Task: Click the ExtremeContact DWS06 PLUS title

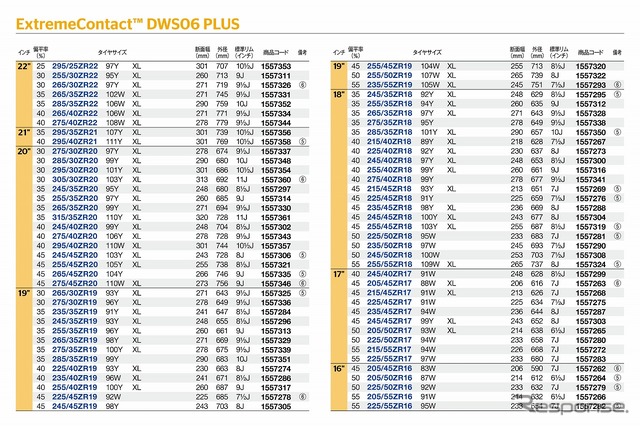Action: coord(128,24)
